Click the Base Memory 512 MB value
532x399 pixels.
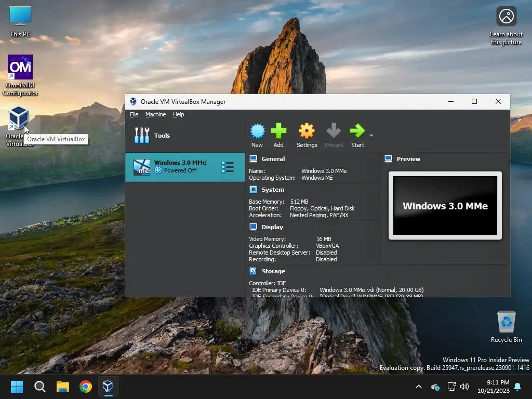click(299, 202)
